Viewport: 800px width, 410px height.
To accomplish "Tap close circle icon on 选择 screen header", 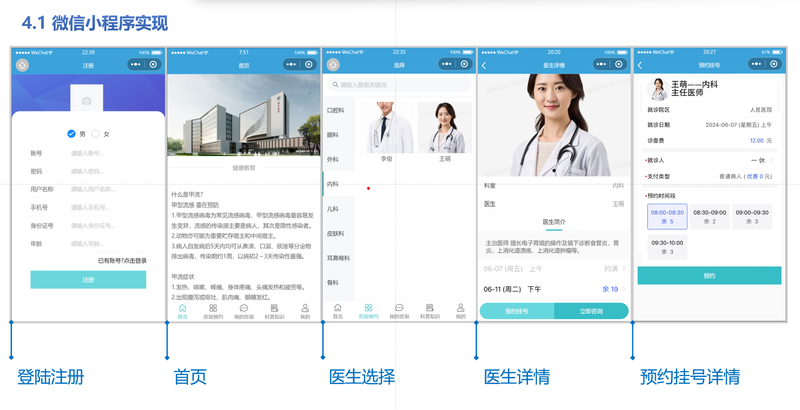I will tap(464, 64).
